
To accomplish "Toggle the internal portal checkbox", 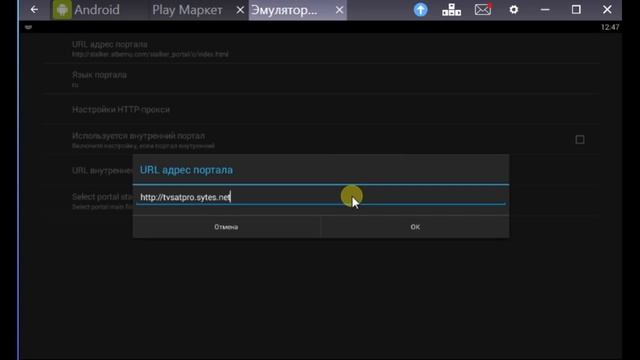I will coord(580,140).
